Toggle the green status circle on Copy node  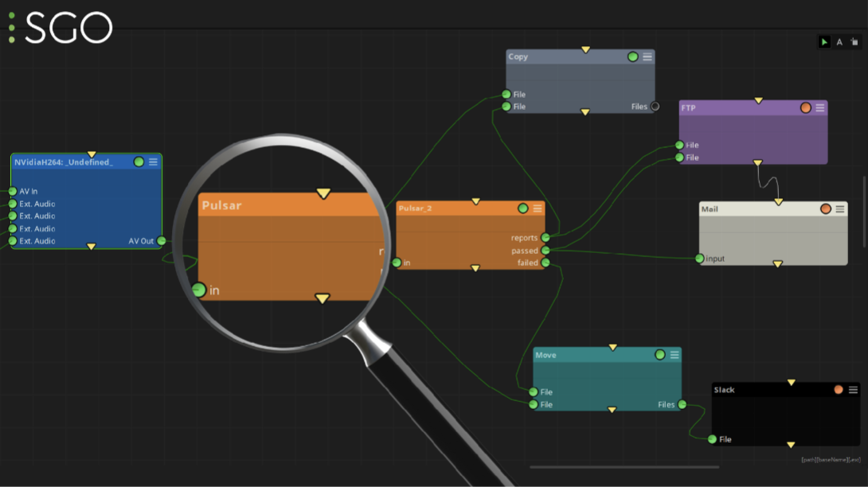(x=633, y=56)
